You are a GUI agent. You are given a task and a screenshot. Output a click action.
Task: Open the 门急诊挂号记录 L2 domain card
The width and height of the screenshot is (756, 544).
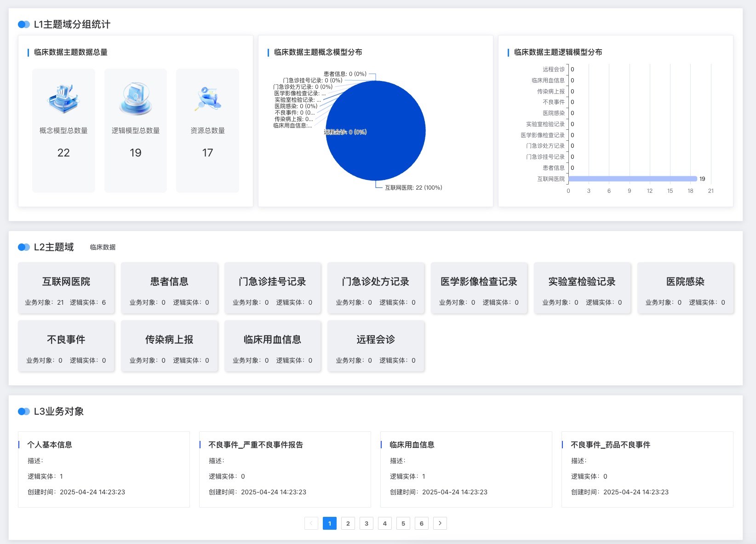click(273, 288)
